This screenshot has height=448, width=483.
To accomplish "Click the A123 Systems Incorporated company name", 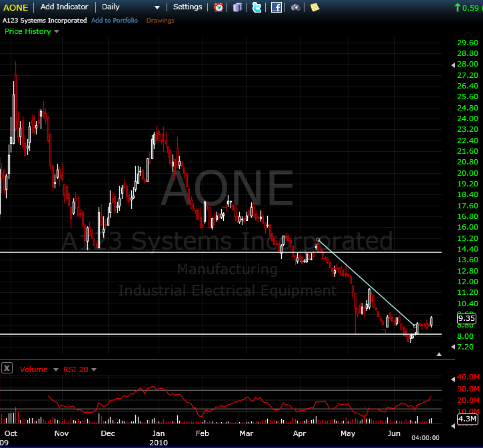I will tap(45, 21).
